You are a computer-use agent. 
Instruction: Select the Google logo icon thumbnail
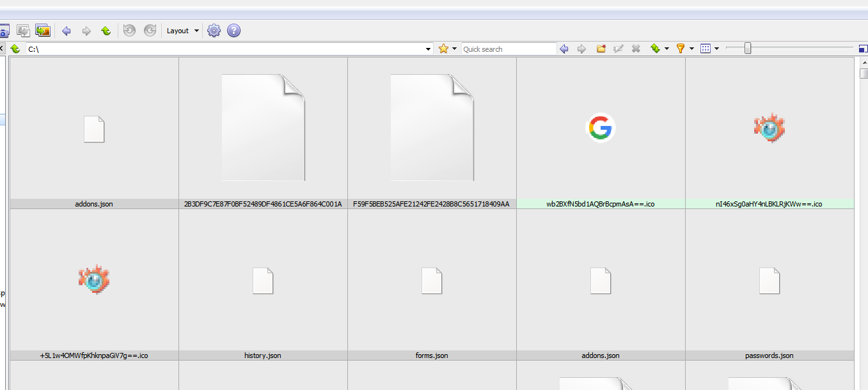pos(601,128)
